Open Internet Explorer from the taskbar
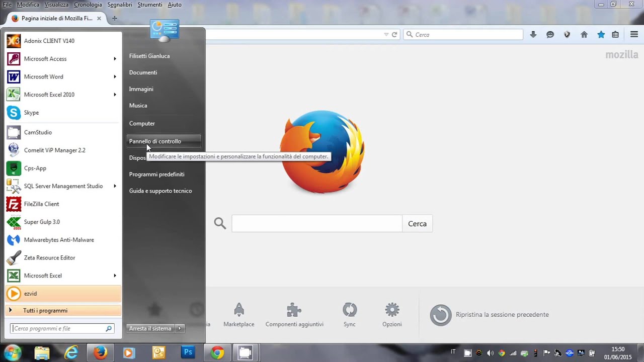 point(71,352)
